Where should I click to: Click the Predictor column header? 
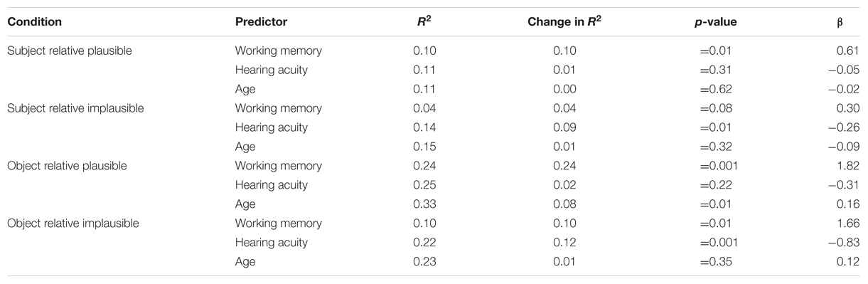pyautogui.click(x=261, y=22)
